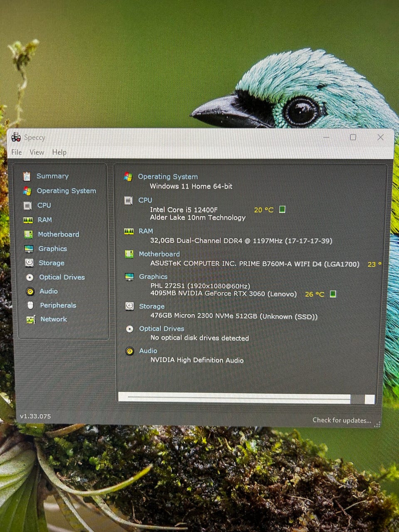This screenshot has width=399, height=532.
Task: Open the RAM heading link in summary
Action: coord(146,231)
